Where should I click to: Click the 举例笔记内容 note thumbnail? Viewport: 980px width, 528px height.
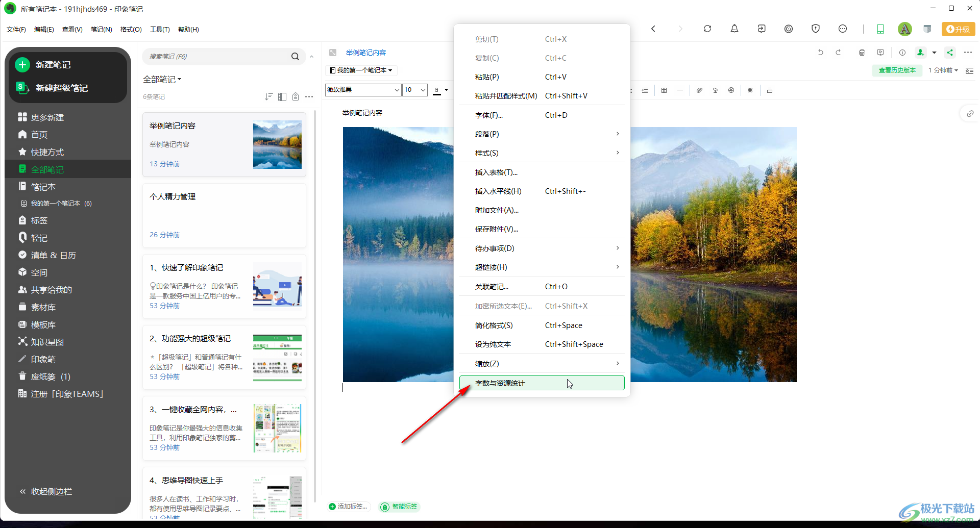coord(277,144)
